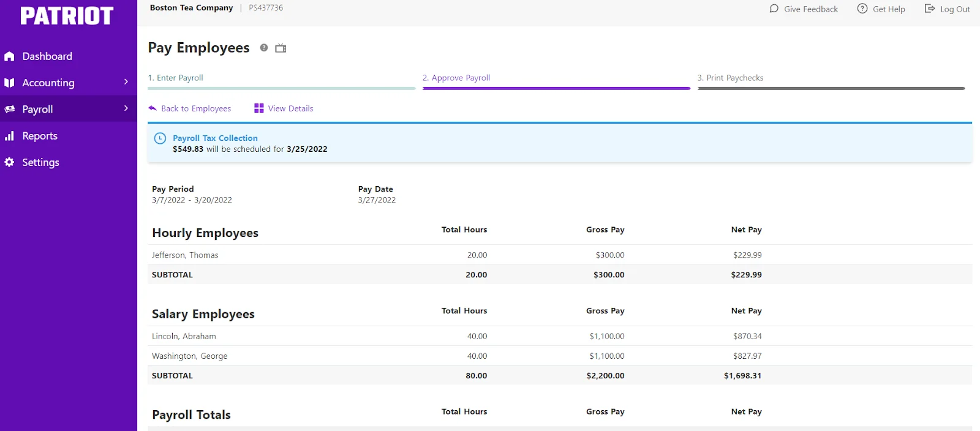Click the clock icon in Payroll Tax Collection
The image size is (980, 431).
pos(160,138)
